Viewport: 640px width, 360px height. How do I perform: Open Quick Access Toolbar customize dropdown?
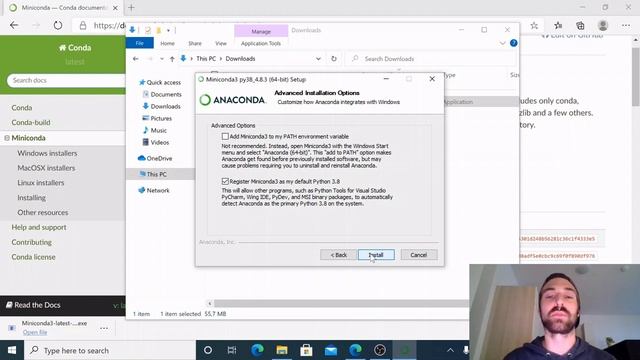click(168, 30)
